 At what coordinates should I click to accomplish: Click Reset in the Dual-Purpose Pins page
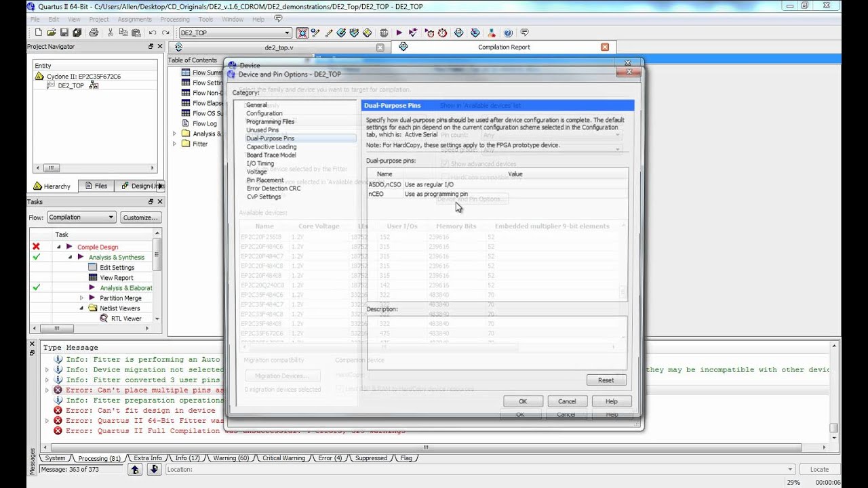[x=606, y=380]
